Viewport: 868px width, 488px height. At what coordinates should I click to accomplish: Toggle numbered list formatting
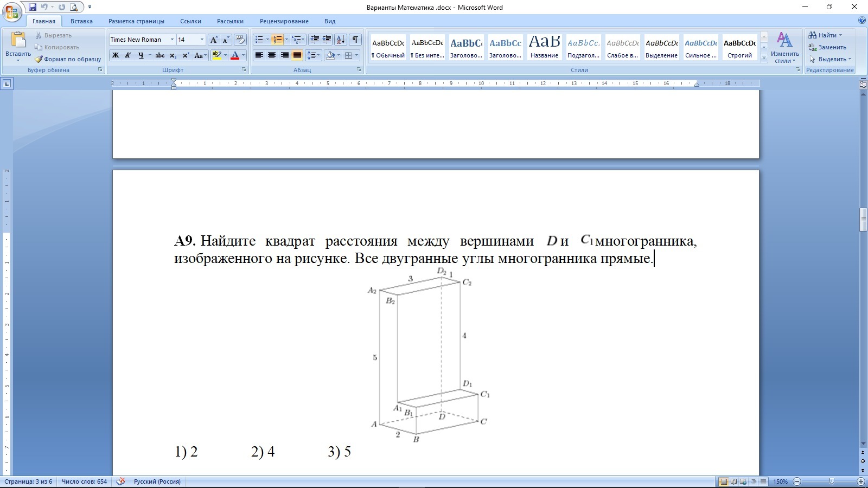pyautogui.click(x=277, y=40)
